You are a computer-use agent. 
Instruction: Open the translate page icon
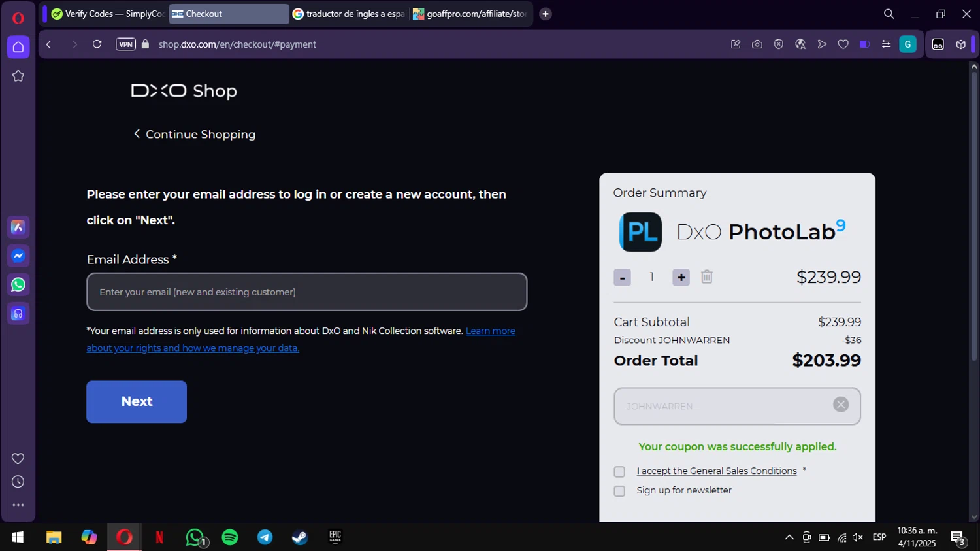click(800, 44)
